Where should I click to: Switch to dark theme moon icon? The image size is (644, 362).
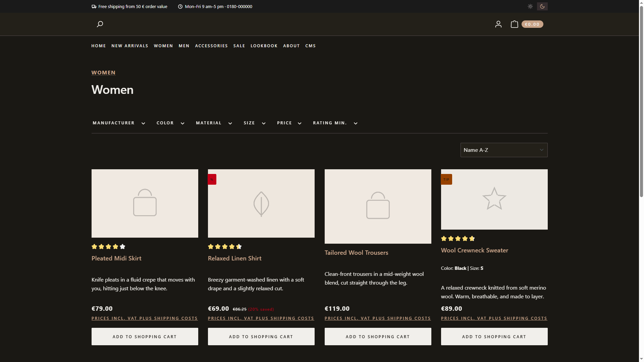pos(542,6)
